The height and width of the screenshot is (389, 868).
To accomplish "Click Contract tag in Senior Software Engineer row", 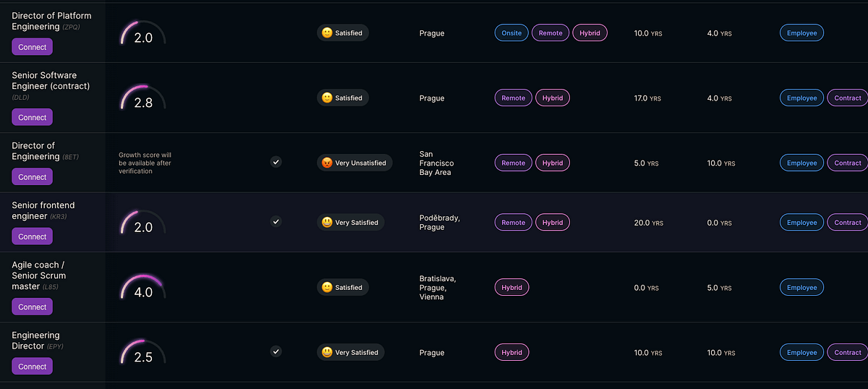I will pyautogui.click(x=847, y=98).
